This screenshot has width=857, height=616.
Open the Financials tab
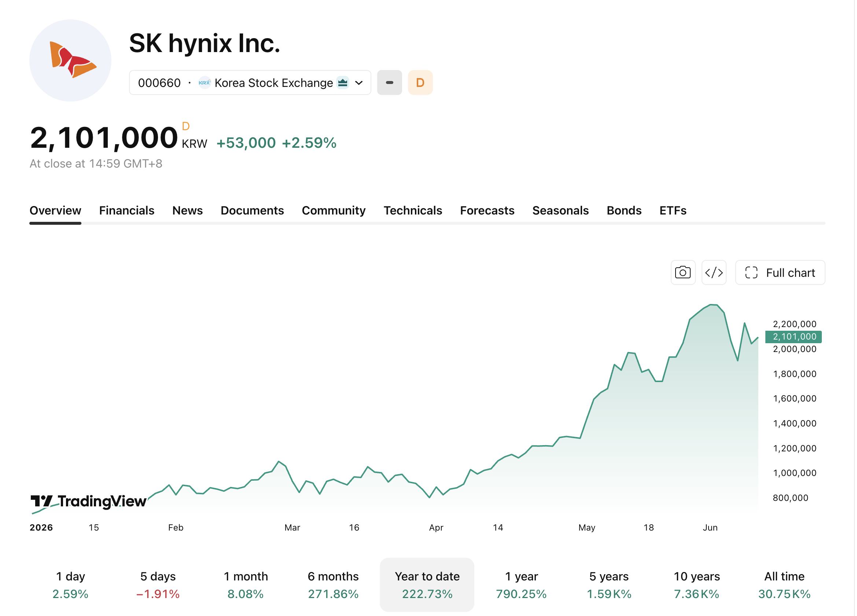point(126,210)
